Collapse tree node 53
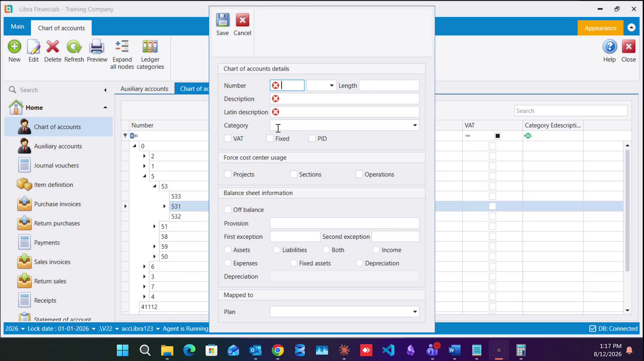Screen dimensions: 644x361 pos(154,186)
